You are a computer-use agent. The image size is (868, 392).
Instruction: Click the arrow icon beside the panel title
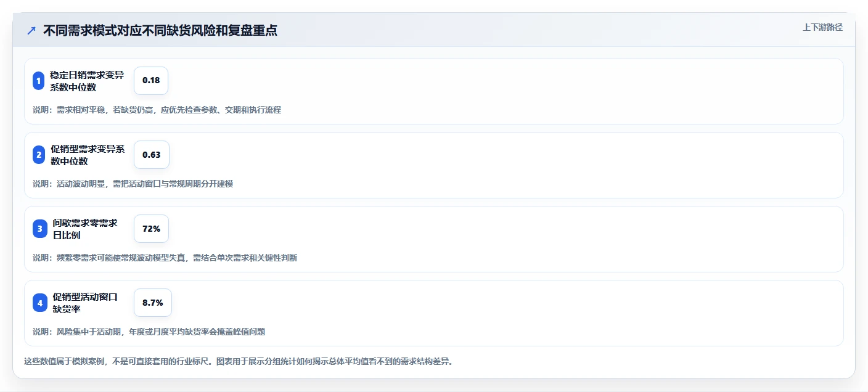pyautogui.click(x=31, y=30)
